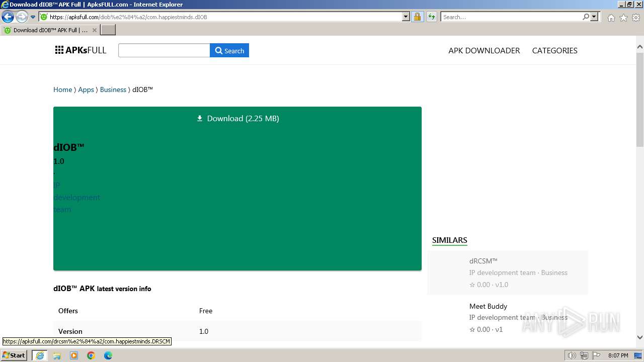Click the Business breadcrumb link
Viewport: 644px width, 362px height.
click(x=113, y=89)
